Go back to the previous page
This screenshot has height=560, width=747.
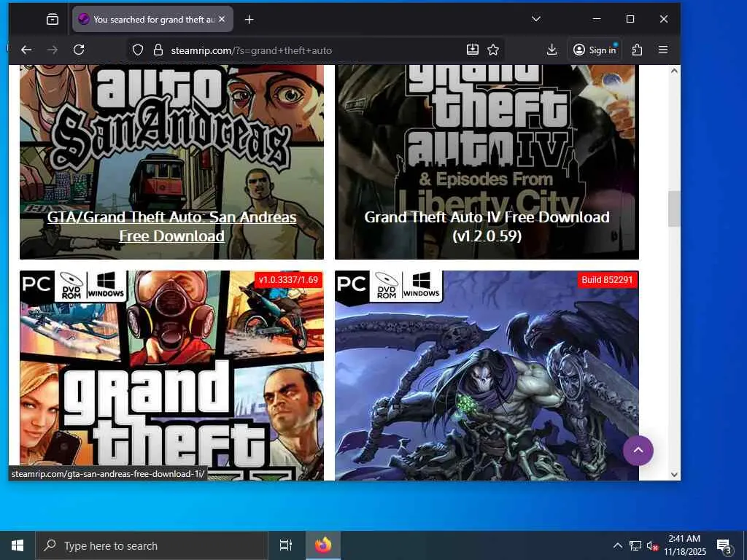[x=26, y=50]
